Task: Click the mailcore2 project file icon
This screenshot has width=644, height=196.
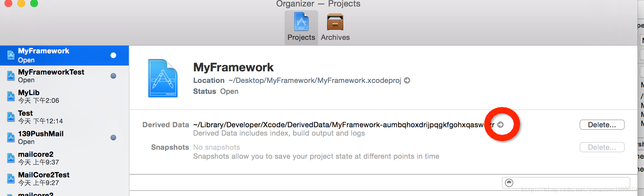Action: (11, 158)
